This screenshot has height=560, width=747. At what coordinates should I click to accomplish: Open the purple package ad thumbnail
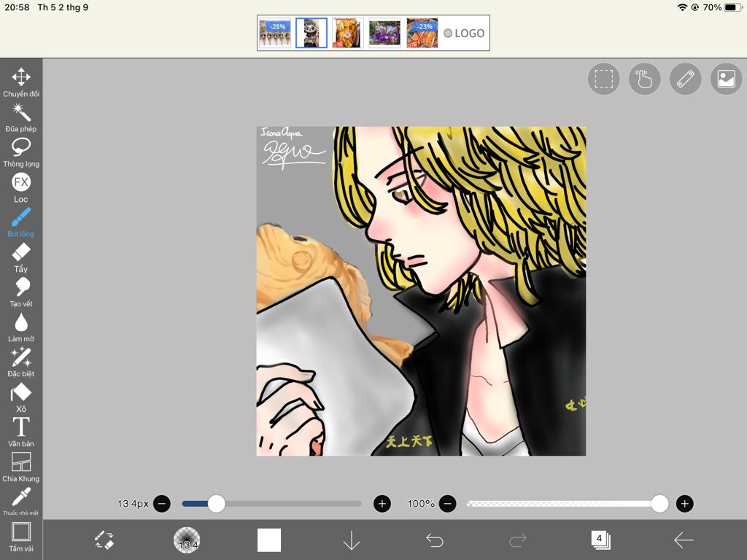point(385,33)
